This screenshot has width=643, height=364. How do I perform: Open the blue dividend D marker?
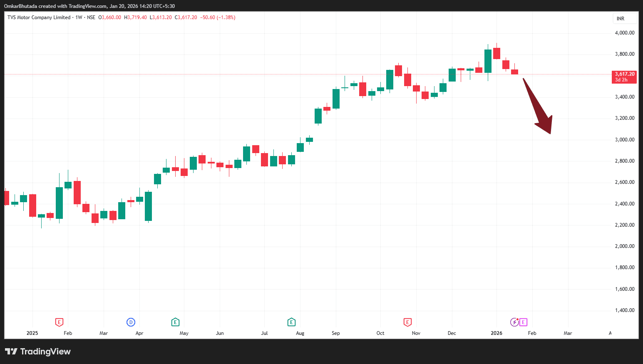point(131,322)
